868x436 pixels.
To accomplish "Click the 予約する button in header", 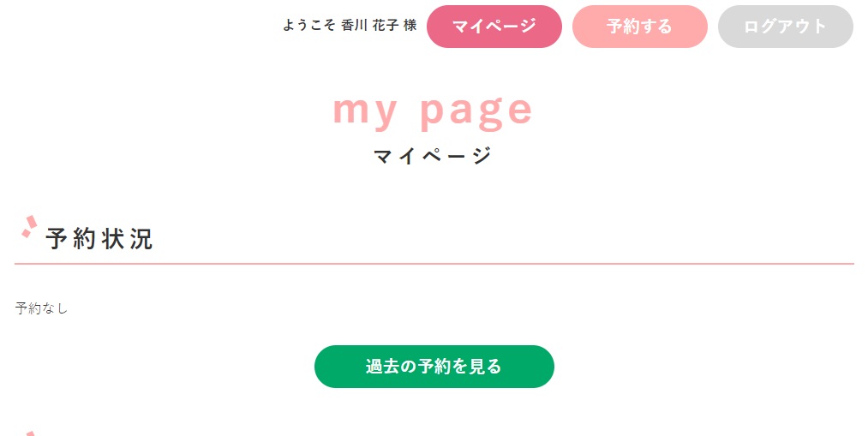I will tap(639, 27).
